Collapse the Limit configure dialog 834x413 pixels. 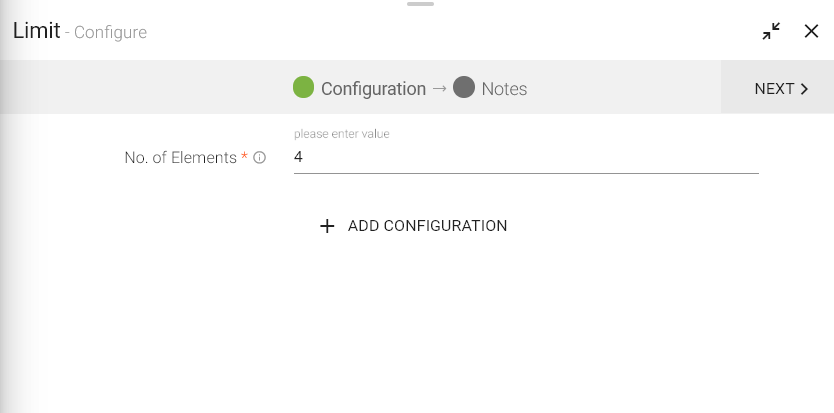(x=771, y=32)
